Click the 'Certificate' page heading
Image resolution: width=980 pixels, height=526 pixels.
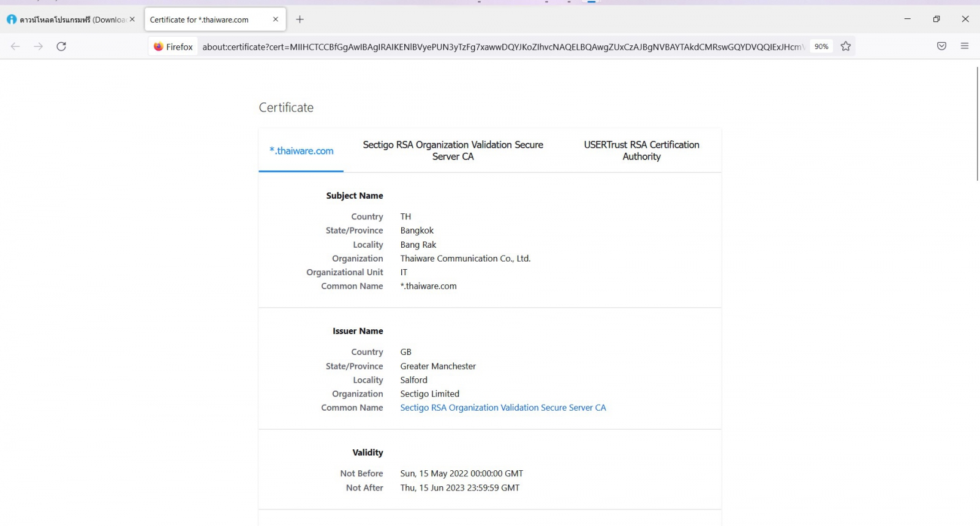286,107
